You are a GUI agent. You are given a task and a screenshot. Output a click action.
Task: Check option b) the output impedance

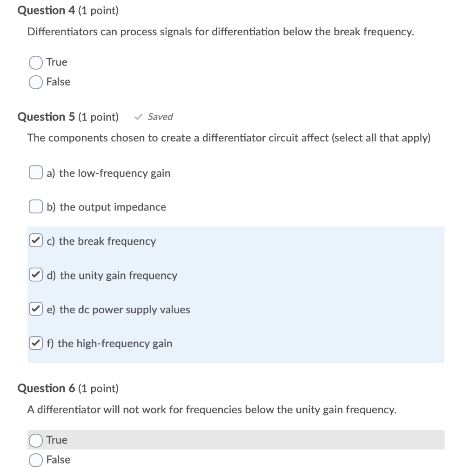[x=35, y=206]
